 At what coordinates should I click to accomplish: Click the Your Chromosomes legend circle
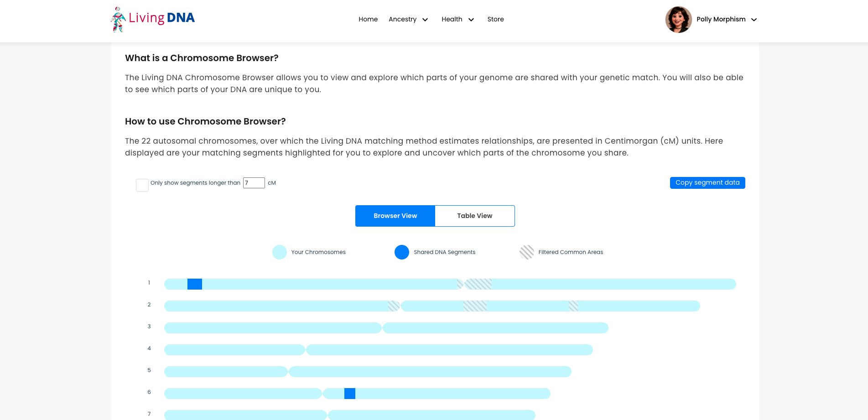click(x=280, y=252)
